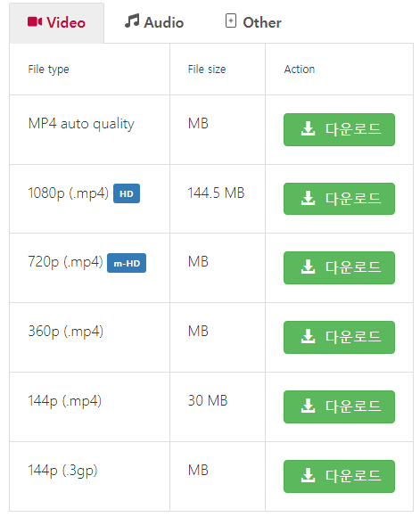Screen dimensions: 420x517
Task: Click the red video camera icon
Action: 35,22
